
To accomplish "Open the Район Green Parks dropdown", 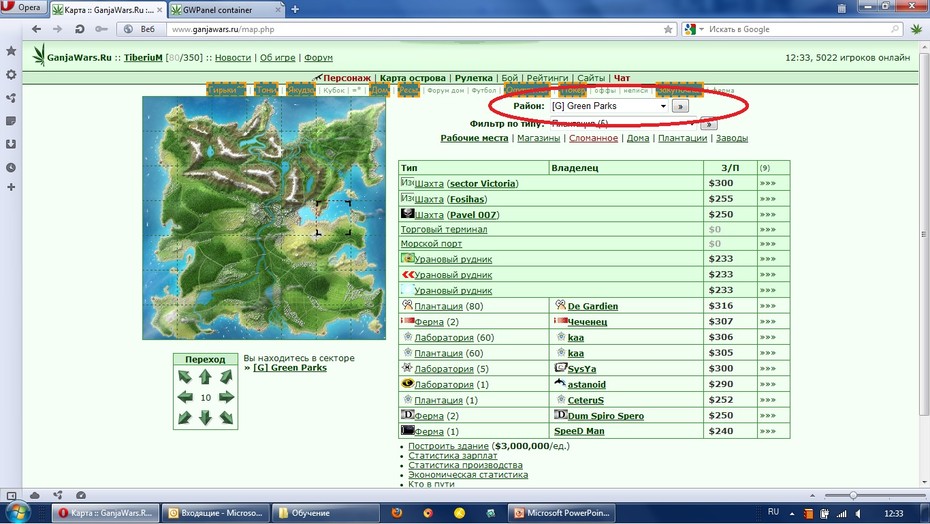I will [609, 106].
